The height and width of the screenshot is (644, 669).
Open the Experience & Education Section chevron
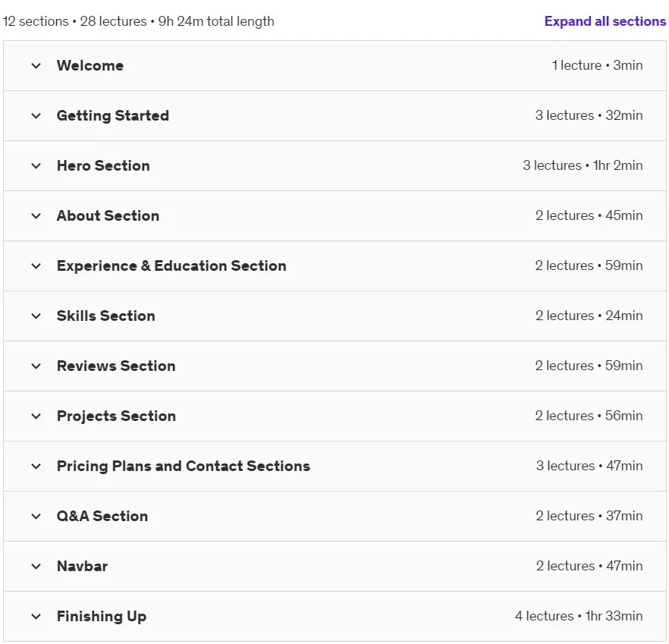click(36, 266)
